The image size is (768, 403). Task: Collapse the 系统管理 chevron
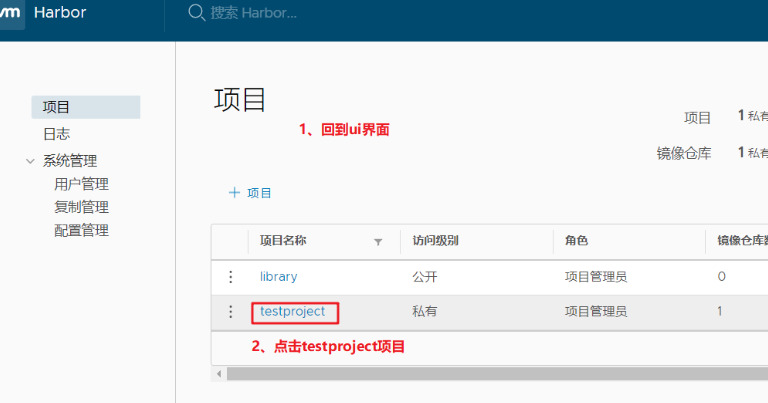pyautogui.click(x=30, y=161)
